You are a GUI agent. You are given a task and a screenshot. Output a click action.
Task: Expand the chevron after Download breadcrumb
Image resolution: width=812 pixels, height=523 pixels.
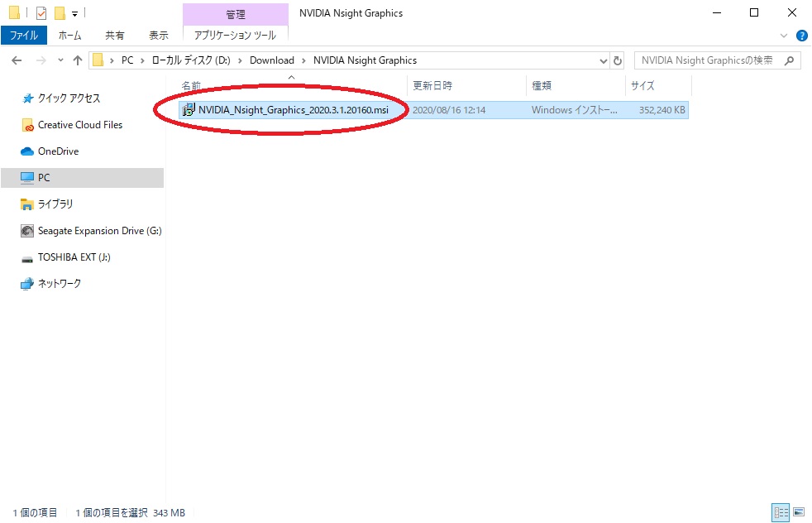point(303,60)
